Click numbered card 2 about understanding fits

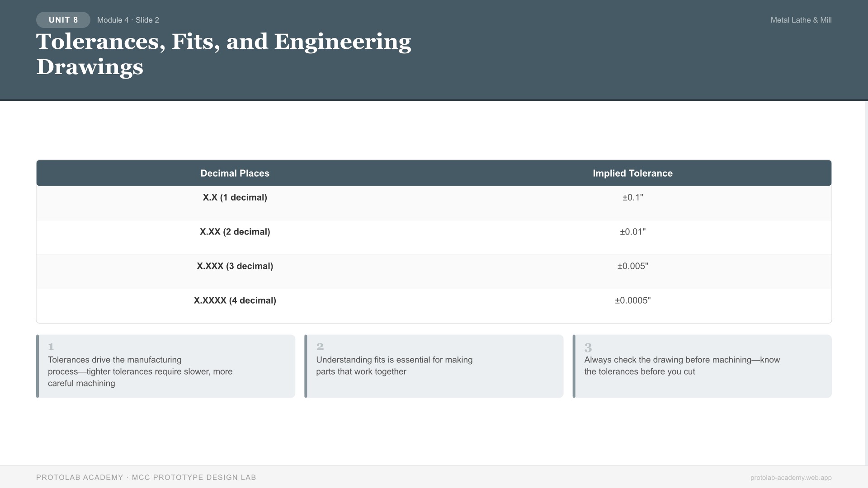(x=434, y=366)
